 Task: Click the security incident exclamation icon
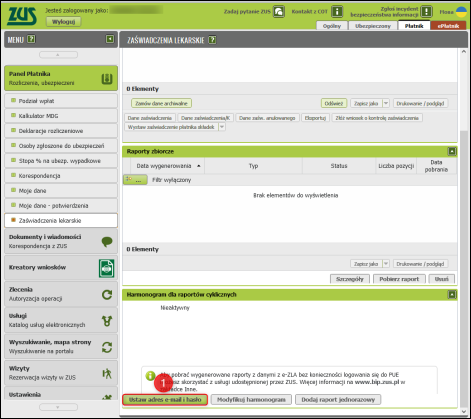(426, 12)
